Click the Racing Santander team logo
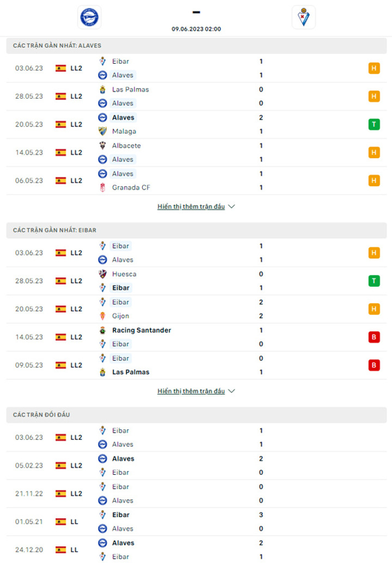Image resolution: width=392 pixels, height=563 pixels. [102, 330]
